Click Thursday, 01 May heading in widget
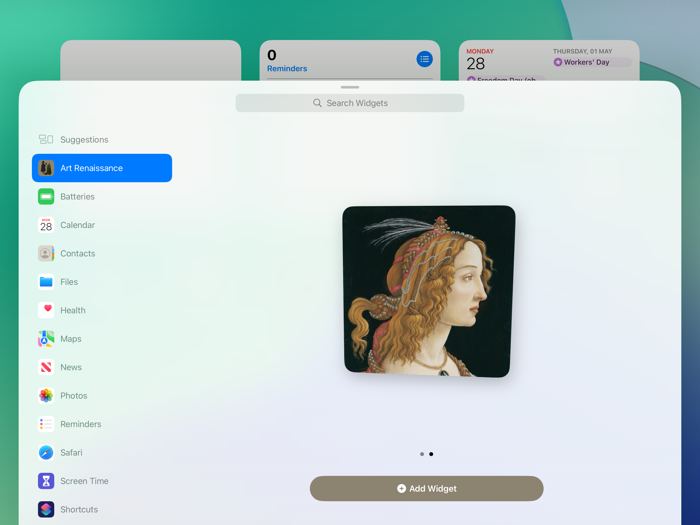 coord(583,51)
